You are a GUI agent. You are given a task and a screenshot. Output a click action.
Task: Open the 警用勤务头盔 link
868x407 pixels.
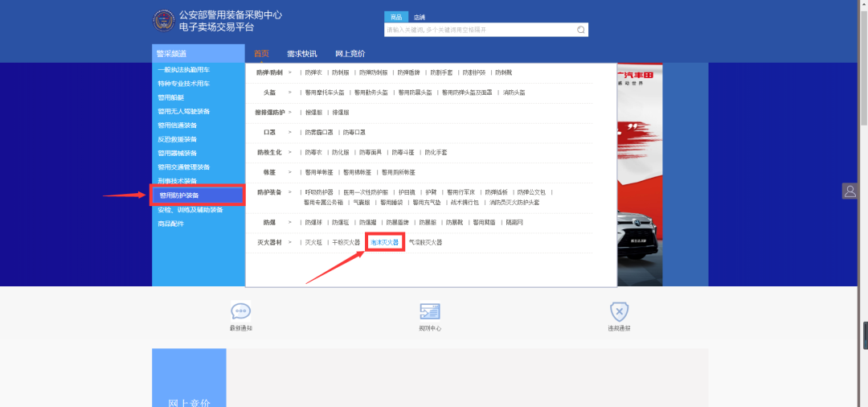(x=371, y=92)
